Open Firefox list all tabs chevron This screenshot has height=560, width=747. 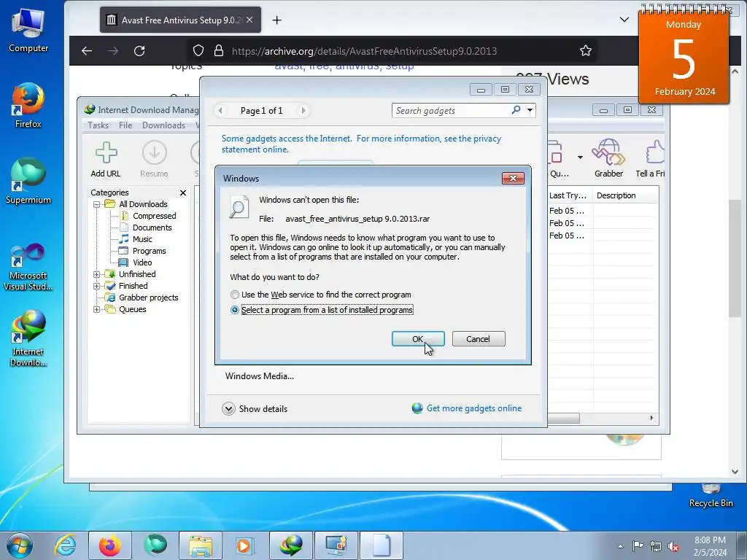click(624, 20)
